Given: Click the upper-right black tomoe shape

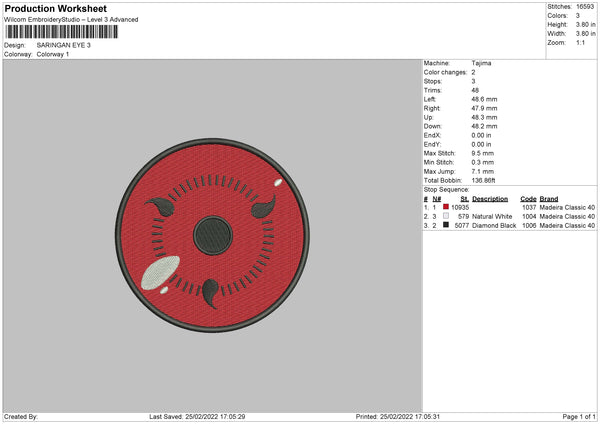Looking at the screenshot, I should tap(264, 207).
